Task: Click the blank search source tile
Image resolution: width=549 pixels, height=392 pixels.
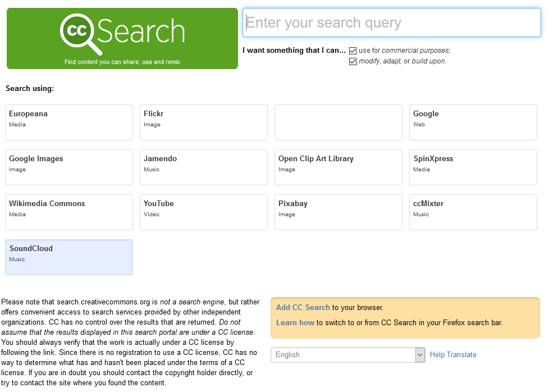Action: point(338,122)
